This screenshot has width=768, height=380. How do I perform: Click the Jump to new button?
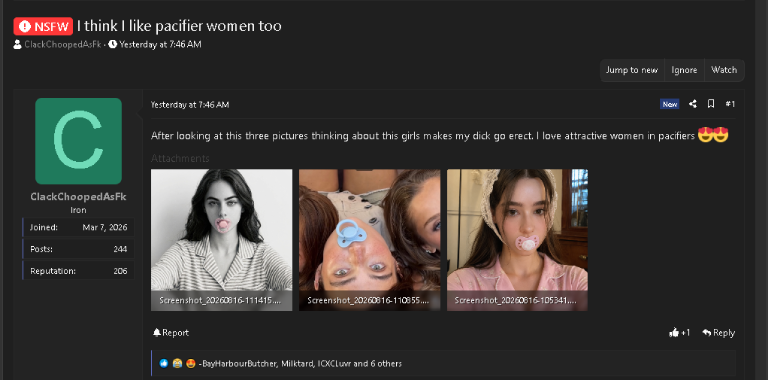(x=632, y=70)
